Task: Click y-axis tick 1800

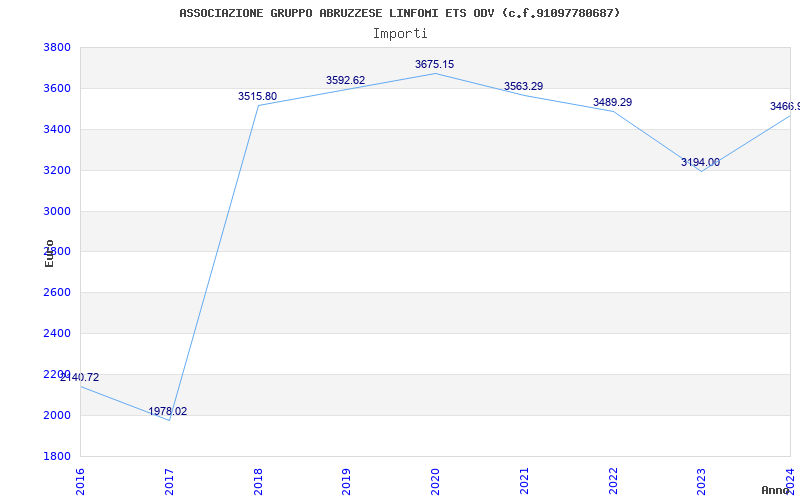Action: tap(55, 456)
